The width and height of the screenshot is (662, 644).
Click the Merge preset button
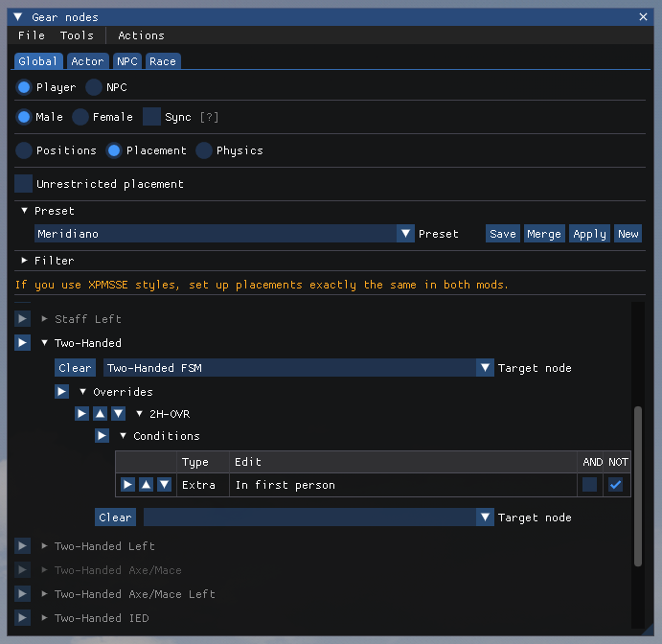click(543, 234)
